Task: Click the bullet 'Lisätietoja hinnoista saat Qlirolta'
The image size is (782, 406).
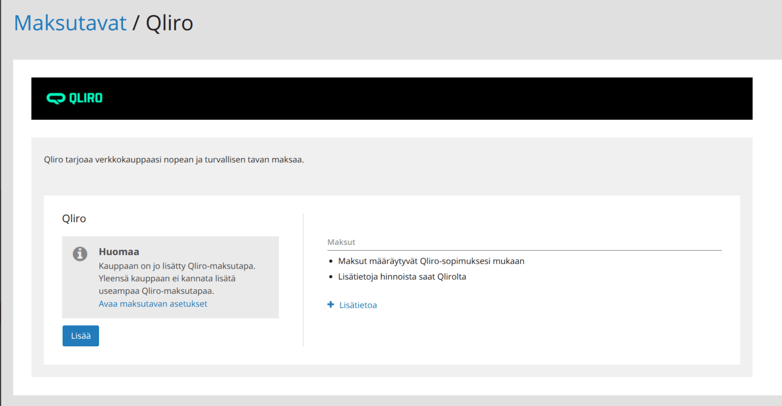Action: coord(402,277)
